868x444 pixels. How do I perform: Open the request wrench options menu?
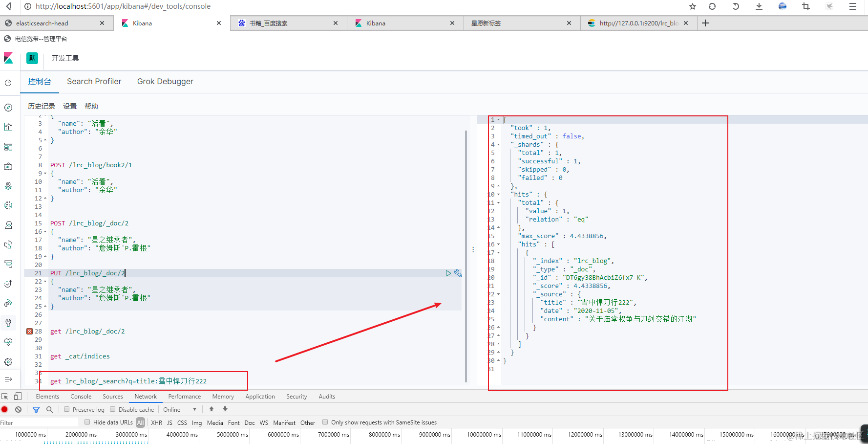click(458, 273)
